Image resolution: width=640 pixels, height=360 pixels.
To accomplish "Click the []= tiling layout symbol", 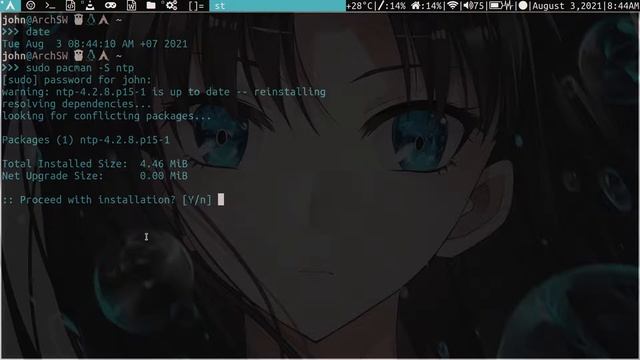I will coord(196,6).
